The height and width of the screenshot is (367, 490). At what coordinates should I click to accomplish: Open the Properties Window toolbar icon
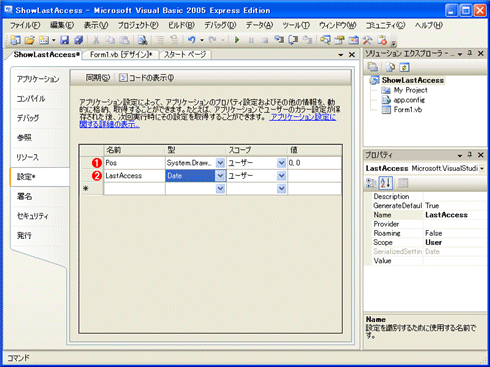[339, 40]
